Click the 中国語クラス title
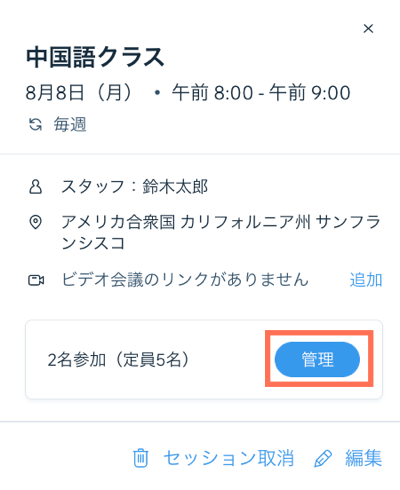Viewport: 400px width, 490px height. click(x=95, y=57)
